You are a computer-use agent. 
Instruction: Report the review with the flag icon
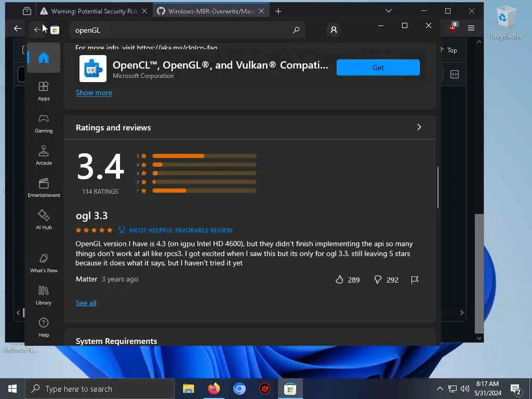coord(415,280)
